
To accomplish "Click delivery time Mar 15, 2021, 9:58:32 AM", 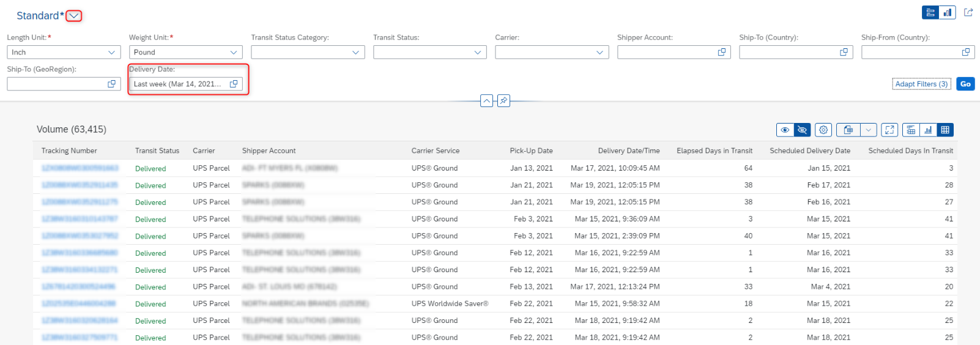I will pos(617,304).
